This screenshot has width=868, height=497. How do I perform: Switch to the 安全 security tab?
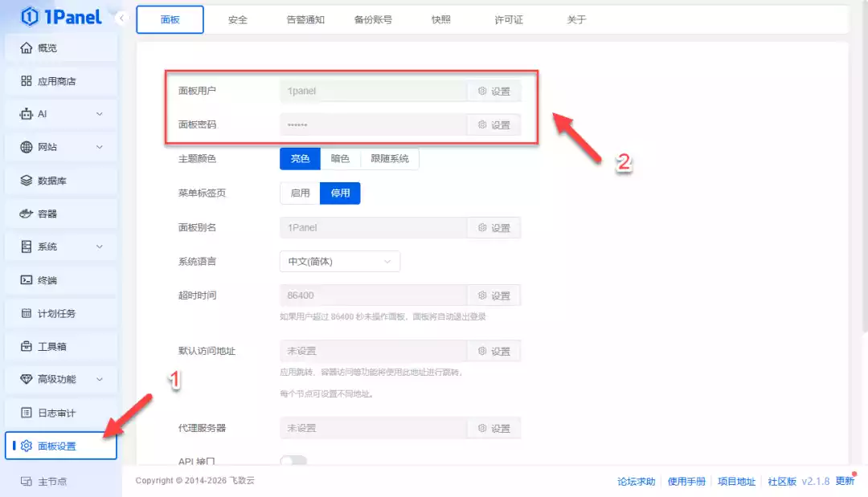pos(237,19)
